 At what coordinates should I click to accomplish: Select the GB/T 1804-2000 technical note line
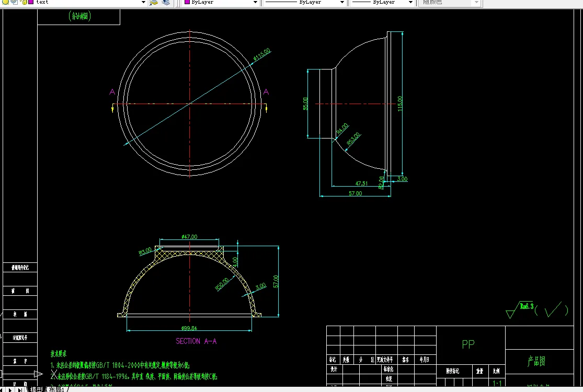(x=120, y=365)
